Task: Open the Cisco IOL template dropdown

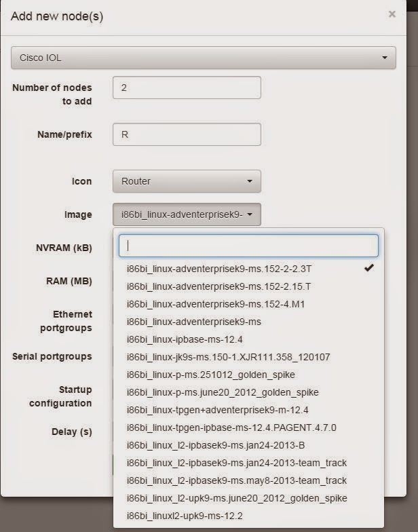Action: click(204, 58)
